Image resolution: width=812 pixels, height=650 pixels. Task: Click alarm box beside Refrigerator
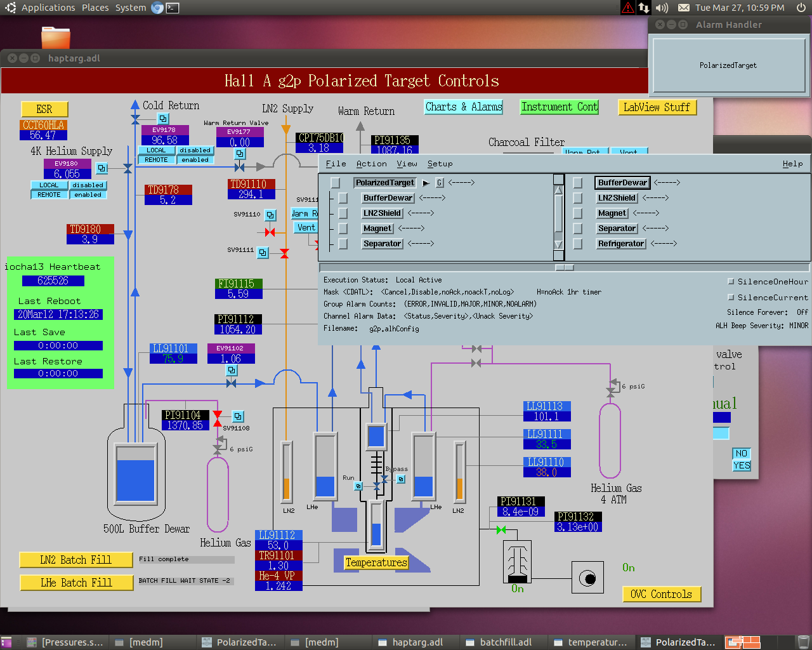tap(577, 244)
